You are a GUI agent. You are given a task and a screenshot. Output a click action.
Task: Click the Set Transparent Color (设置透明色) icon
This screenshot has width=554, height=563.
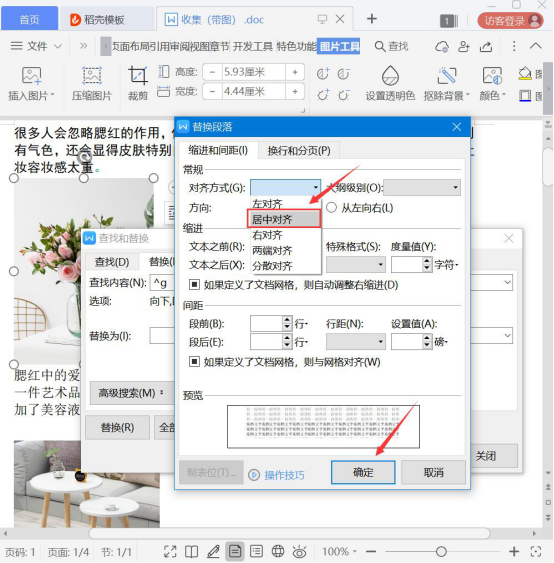[390, 76]
